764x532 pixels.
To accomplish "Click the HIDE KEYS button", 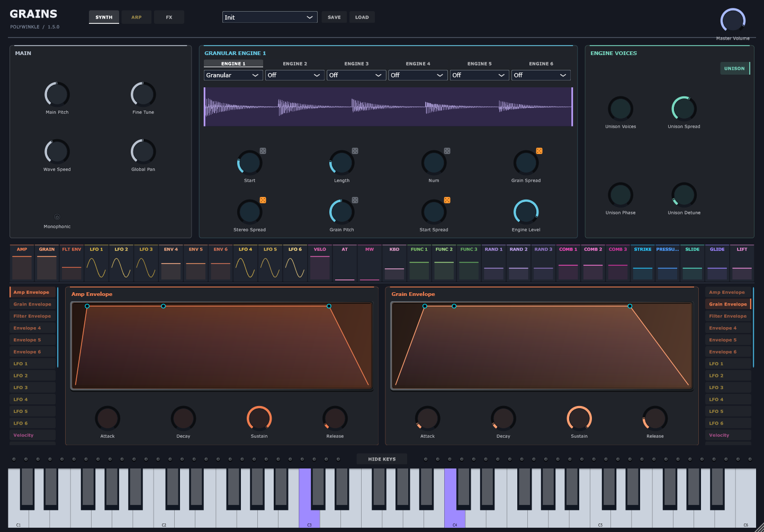I will [382, 459].
